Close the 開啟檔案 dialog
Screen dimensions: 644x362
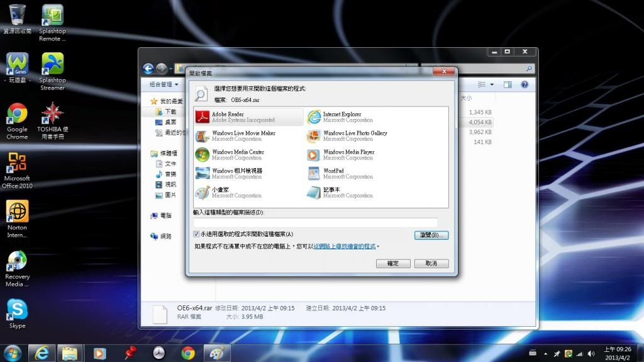click(x=444, y=72)
